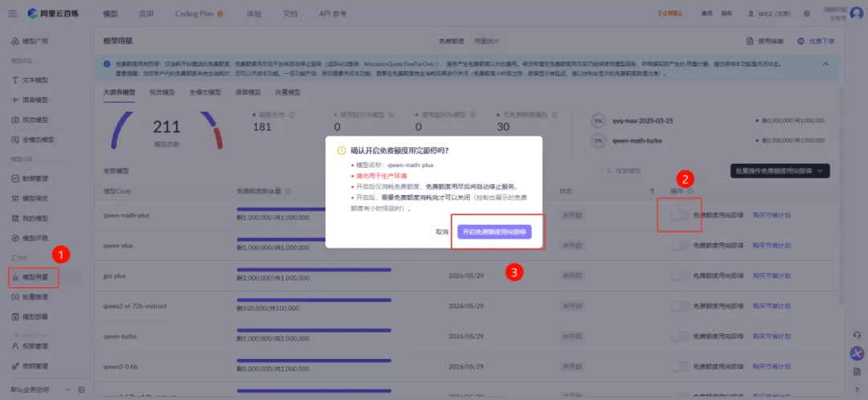Toggle 免费额度用完即停 switch for qwen-plus
868x400 pixels.
coord(681,245)
